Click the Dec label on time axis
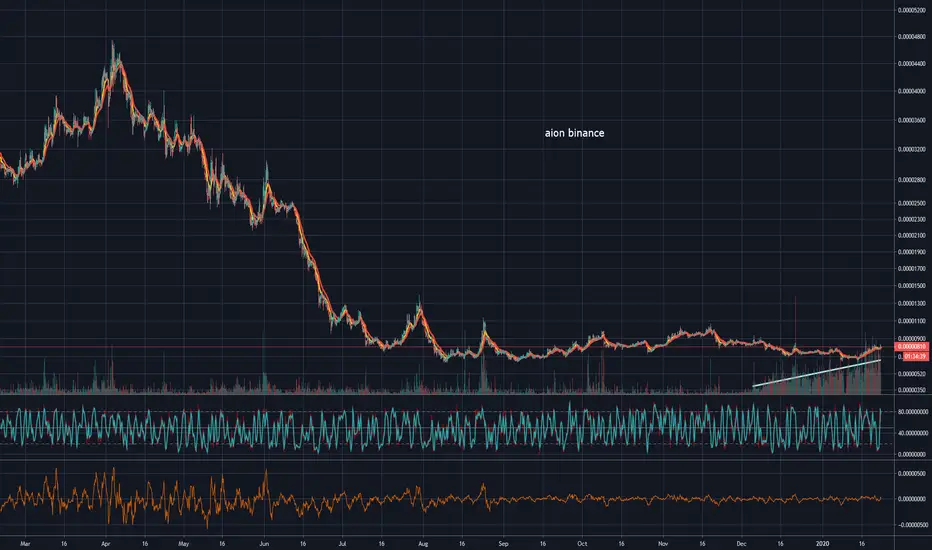The height and width of the screenshot is (550, 932). click(x=741, y=543)
